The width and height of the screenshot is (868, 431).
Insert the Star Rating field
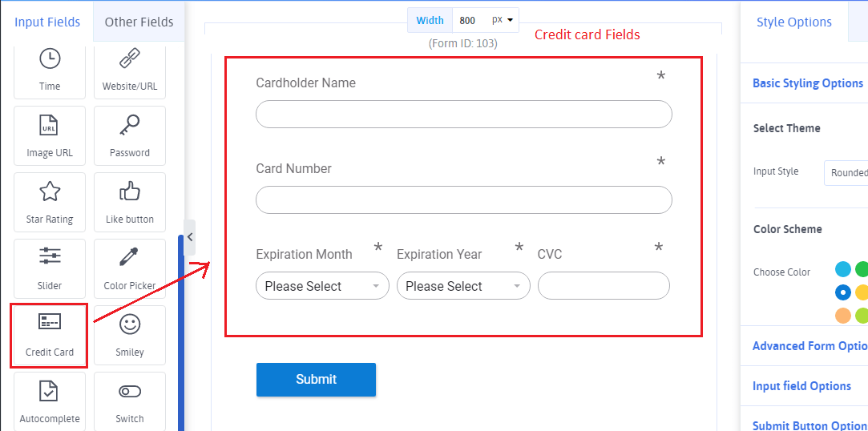point(50,203)
